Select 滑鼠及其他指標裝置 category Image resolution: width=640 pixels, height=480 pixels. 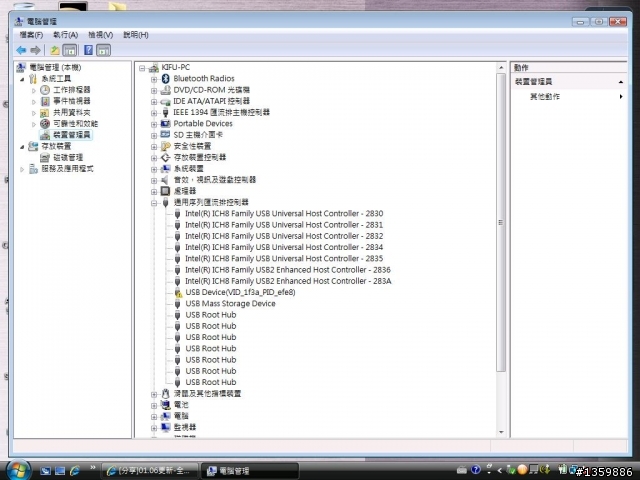pos(207,394)
